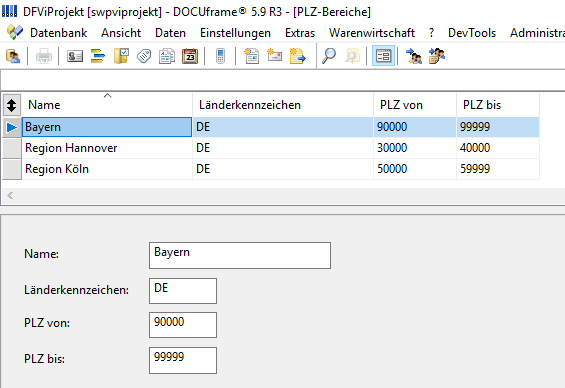Sort by the PLZ von column header
Screen dimensions: 565x388
415,105
